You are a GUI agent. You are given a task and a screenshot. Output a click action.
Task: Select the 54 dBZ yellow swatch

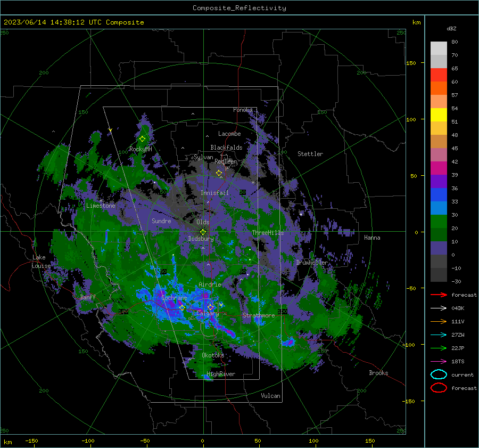(439, 115)
